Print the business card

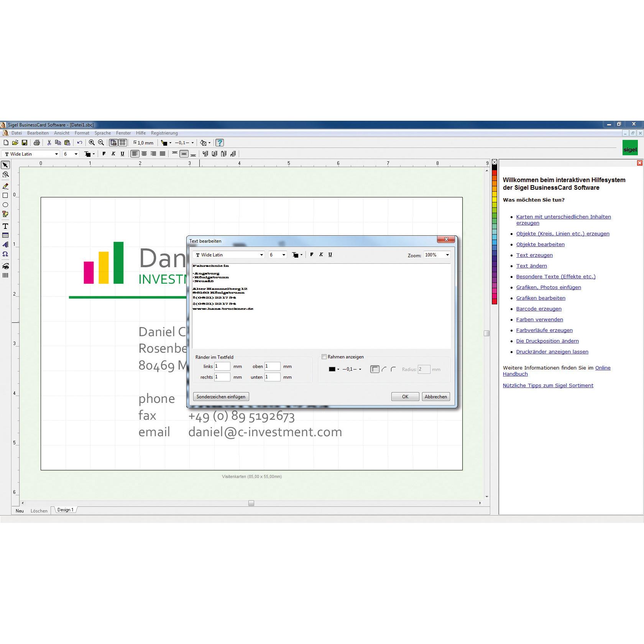(x=37, y=143)
